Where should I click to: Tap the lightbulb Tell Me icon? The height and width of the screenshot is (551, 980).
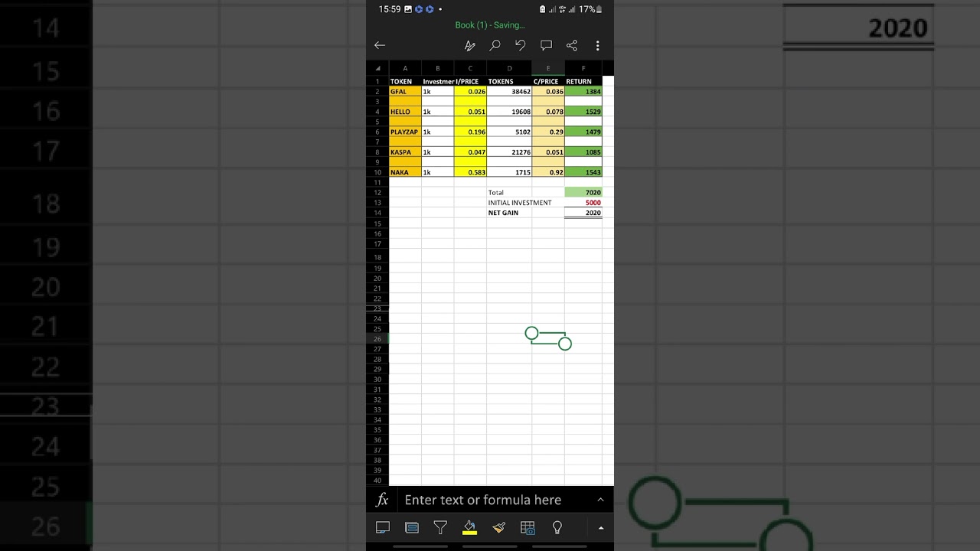pyautogui.click(x=557, y=527)
